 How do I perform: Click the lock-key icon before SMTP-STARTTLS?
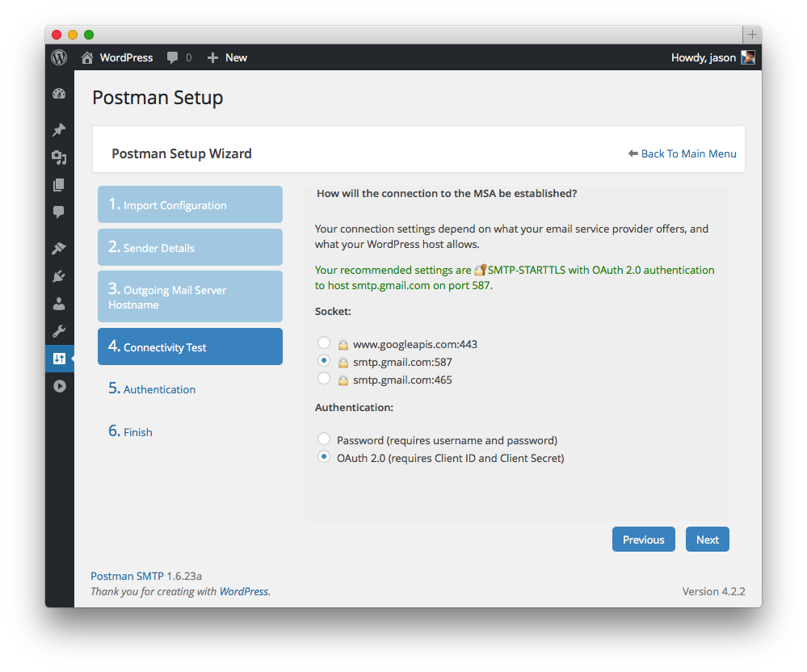pos(480,270)
